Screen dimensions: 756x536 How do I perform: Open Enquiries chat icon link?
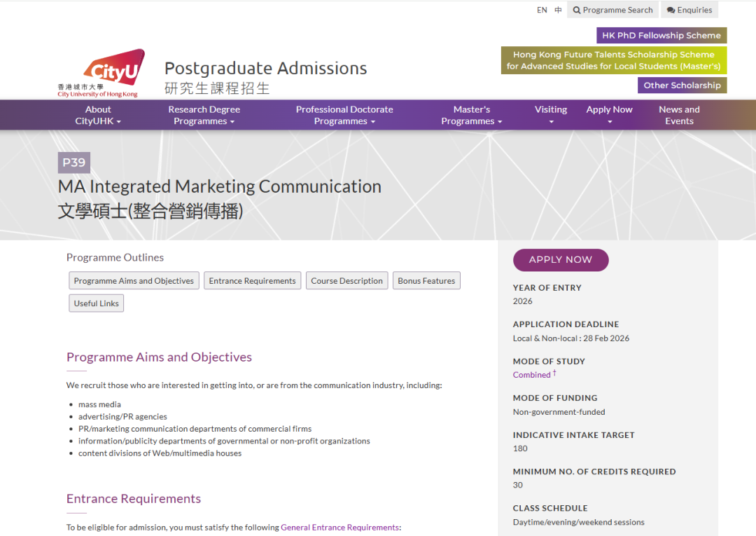(x=689, y=10)
